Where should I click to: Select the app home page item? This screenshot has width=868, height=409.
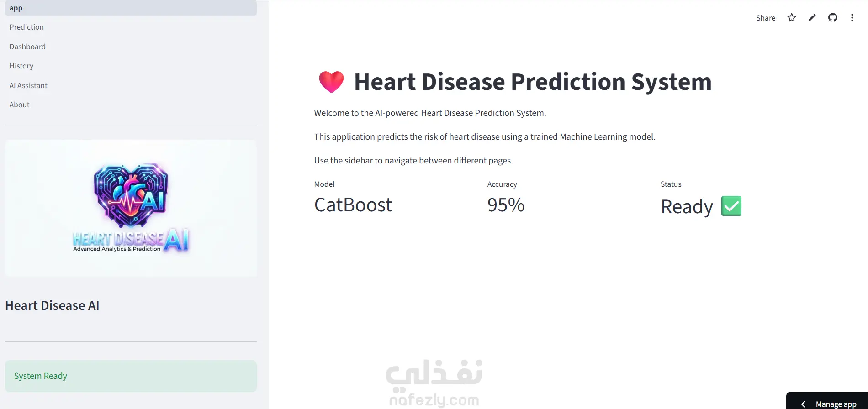[131, 8]
